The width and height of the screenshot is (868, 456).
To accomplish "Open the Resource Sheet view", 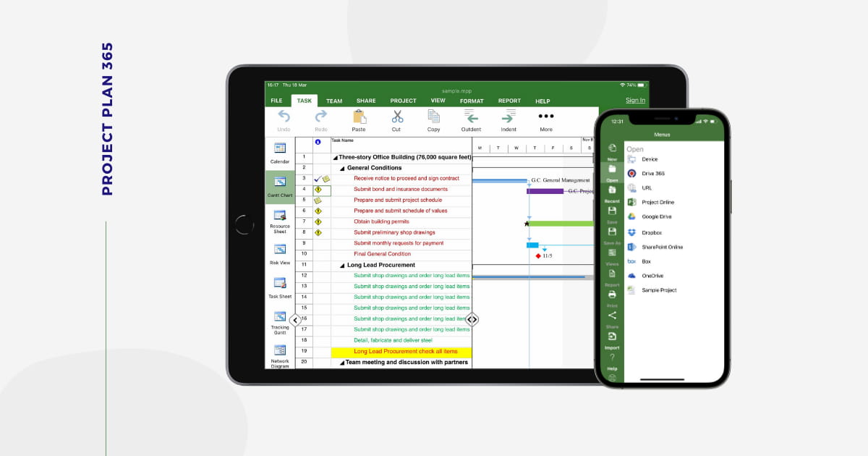I will pos(280,221).
